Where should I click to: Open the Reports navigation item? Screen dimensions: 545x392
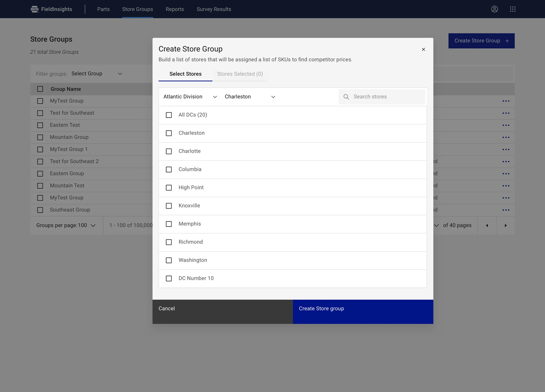point(175,9)
